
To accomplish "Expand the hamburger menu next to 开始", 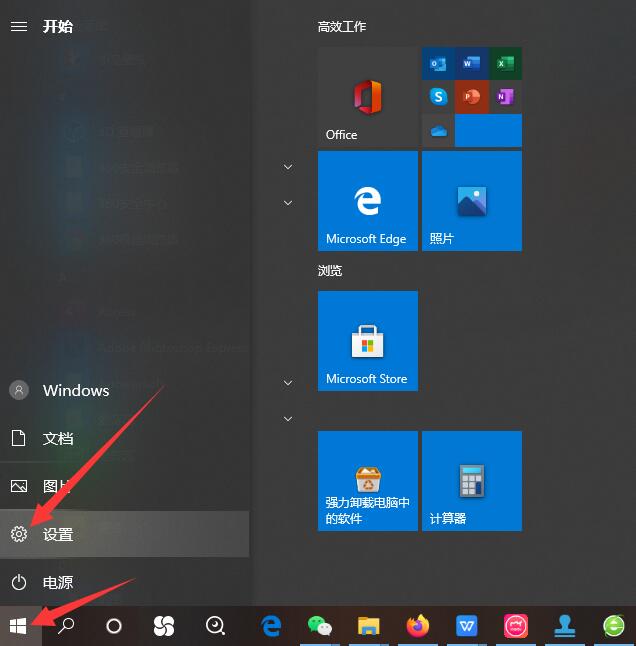I will [x=19, y=27].
